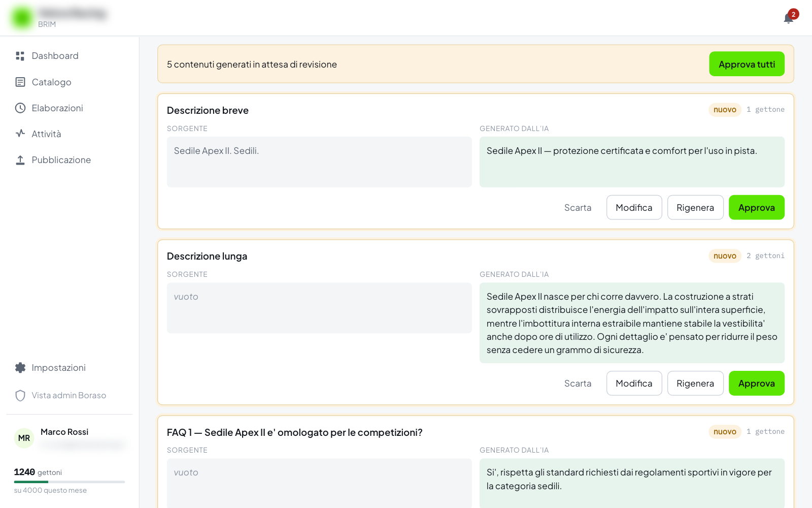This screenshot has height=508, width=812.
Task: Discard the Descrizione lunga content
Action: (x=578, y=383)
